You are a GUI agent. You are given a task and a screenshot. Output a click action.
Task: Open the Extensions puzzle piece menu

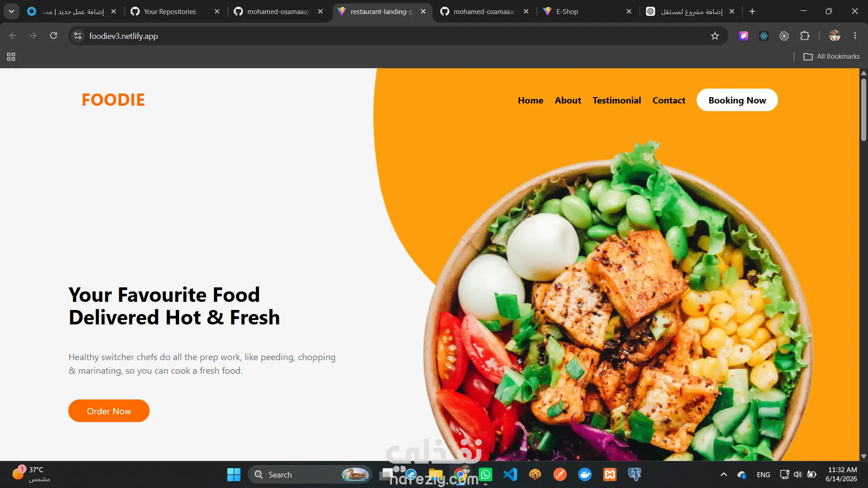(805, 36)
